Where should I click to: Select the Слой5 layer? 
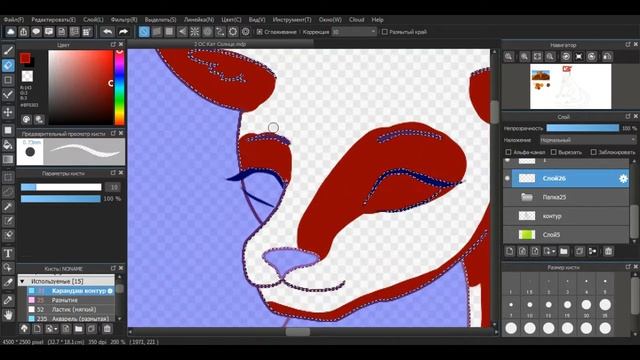coord(567,235)
